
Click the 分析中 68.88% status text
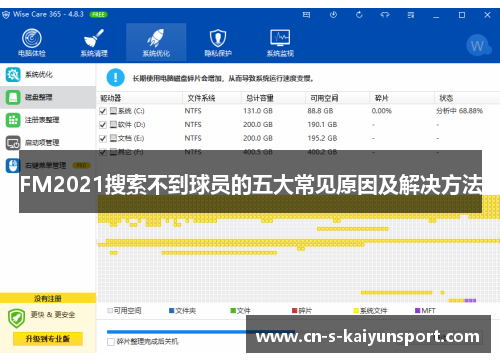coord(459,111)
